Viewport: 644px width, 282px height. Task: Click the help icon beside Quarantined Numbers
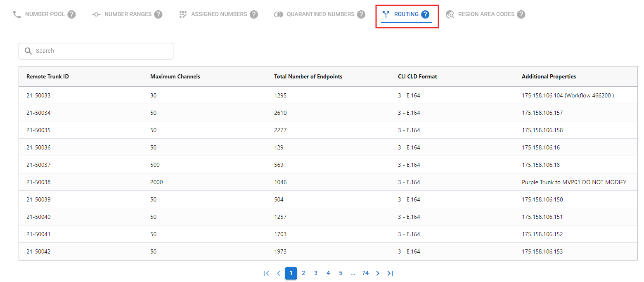(x=361, y=14)
